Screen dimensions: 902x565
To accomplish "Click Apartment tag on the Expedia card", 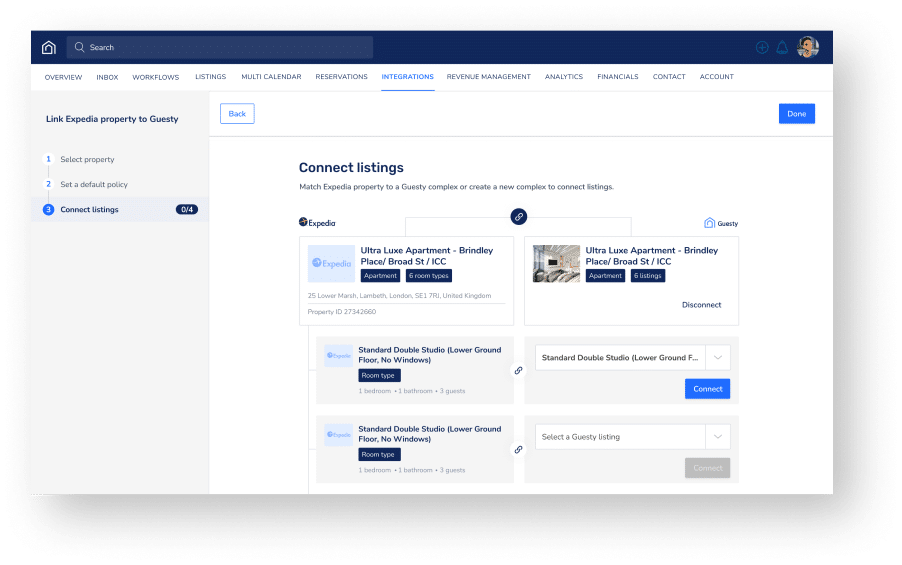I will click(x=380, y=276).
